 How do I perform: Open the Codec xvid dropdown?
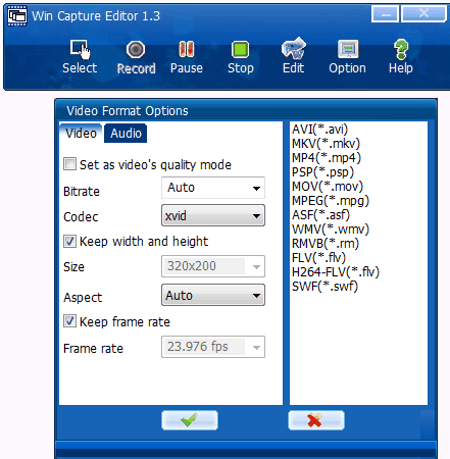pyautogui.click(x=213, y=216)
